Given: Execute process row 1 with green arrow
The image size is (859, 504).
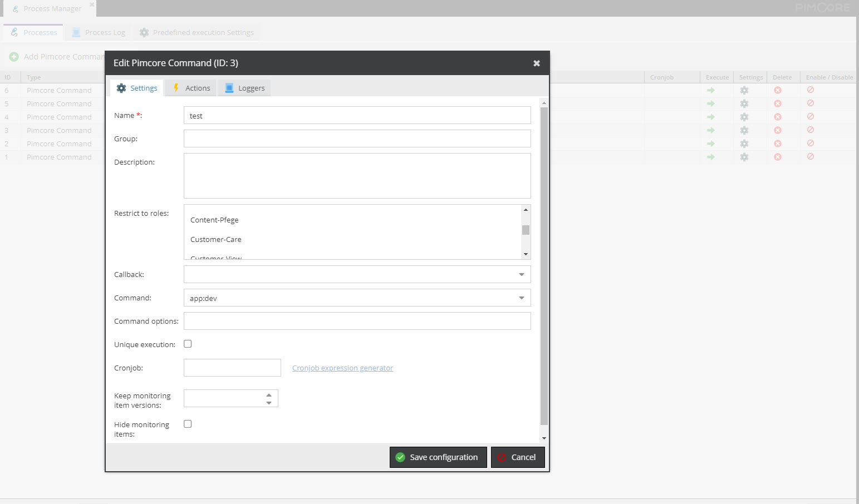Looking at the screenshot, I should [711, 157].
